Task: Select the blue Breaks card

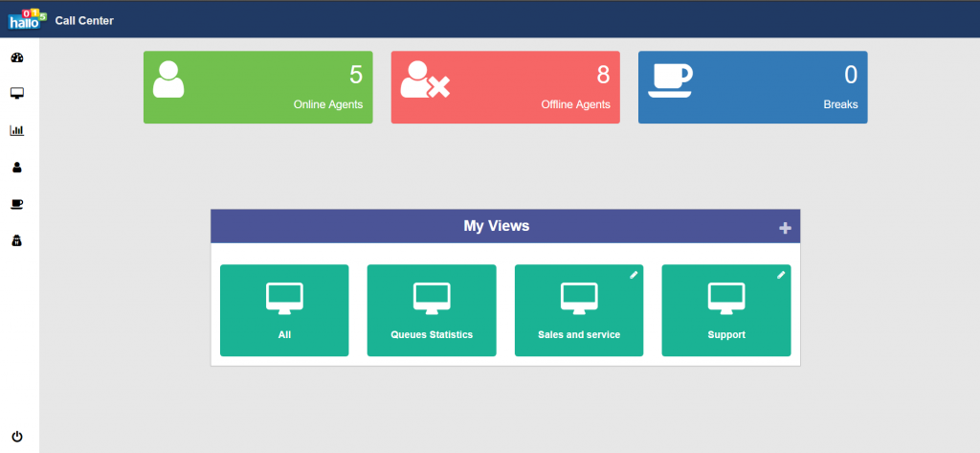Action: 752,87
